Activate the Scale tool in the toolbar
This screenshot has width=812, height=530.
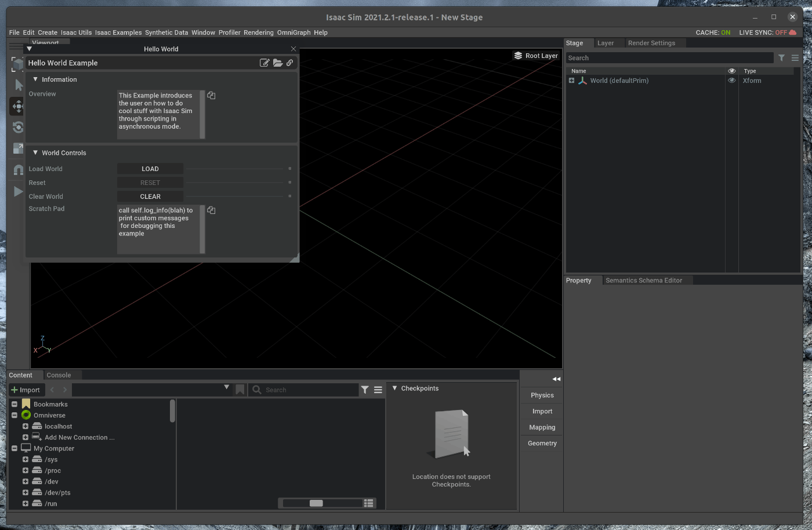(x=18, y=148)
